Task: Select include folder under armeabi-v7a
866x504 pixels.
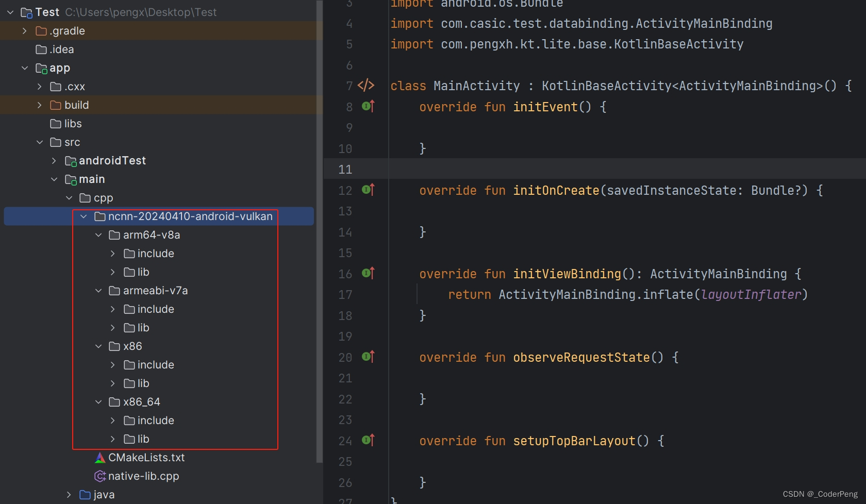Action: point(156,309)
